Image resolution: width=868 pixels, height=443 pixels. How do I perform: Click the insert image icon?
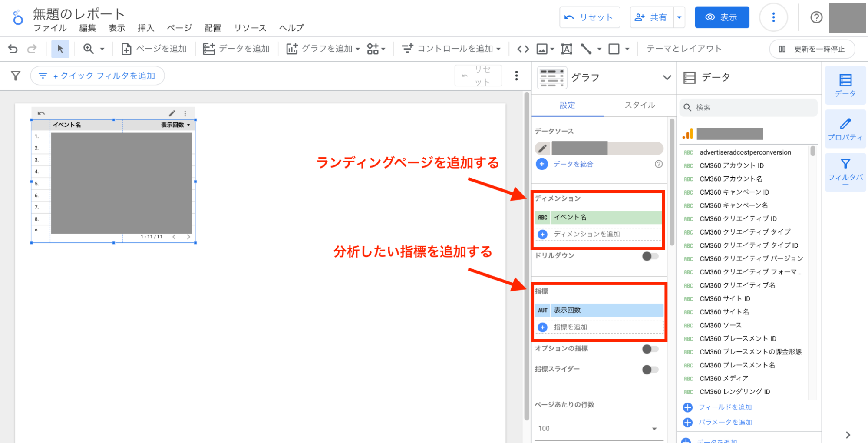pos(542,49)
